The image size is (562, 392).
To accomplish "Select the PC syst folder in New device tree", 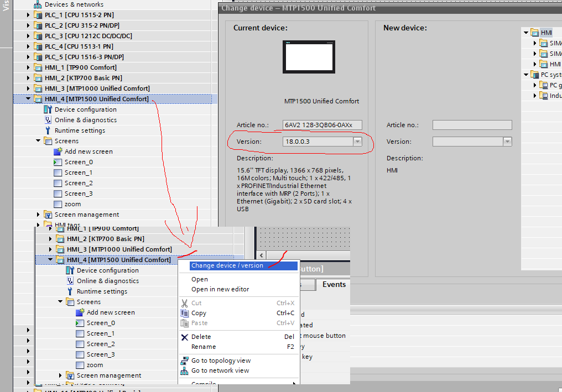I will pyautogui.click(x=551, y=75).
